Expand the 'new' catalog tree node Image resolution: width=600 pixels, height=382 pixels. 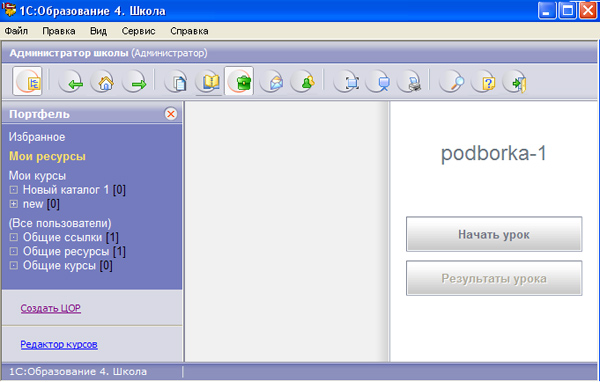coord(13,204)
